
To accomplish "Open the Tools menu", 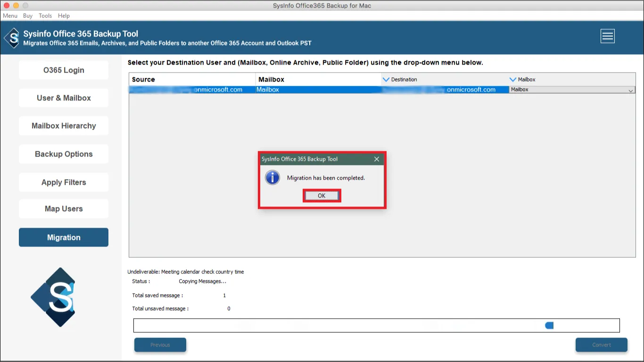I will 45,16.
